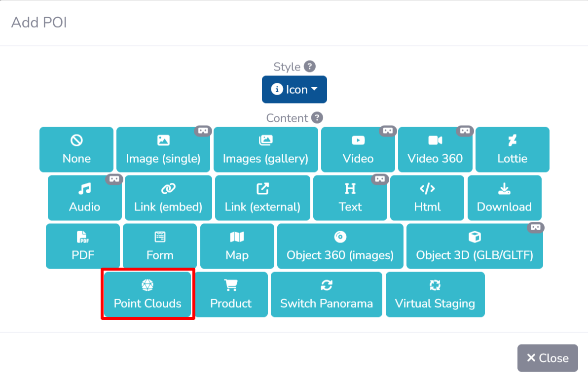Viewport: 588px width, 382px height.
Task: Pick the Product content option
Action: tap(231, 295)
